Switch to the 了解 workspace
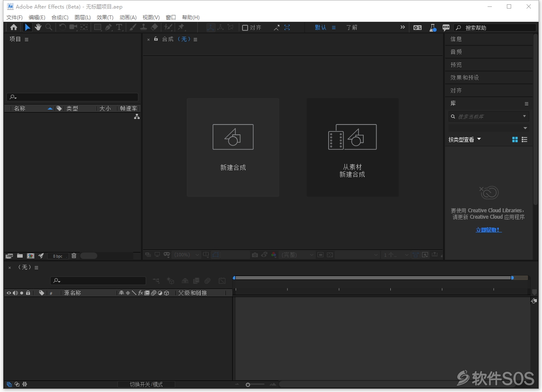The width and height of the screenshot is (542, 392). click(x=352, y=27)
